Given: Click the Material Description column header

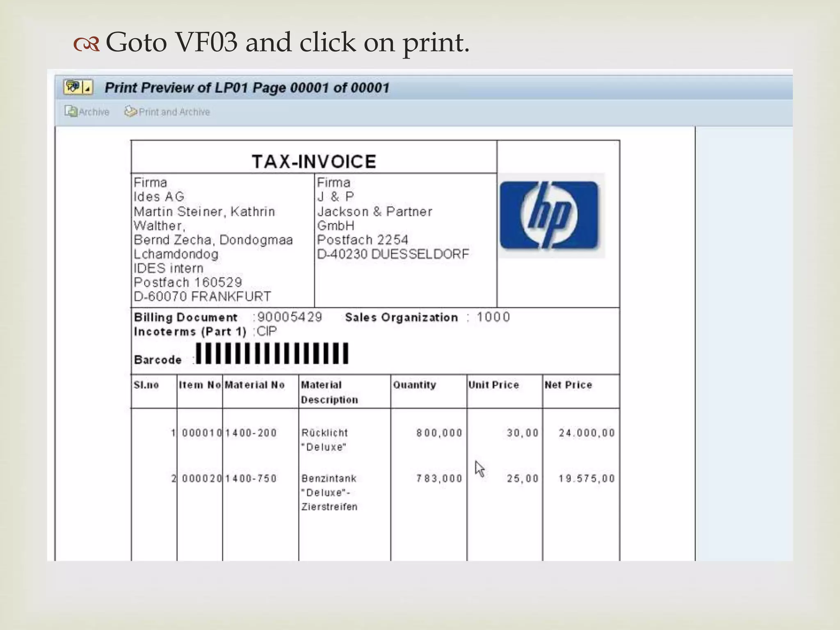Looking at the screenshot, I should (x=329, y=392).
